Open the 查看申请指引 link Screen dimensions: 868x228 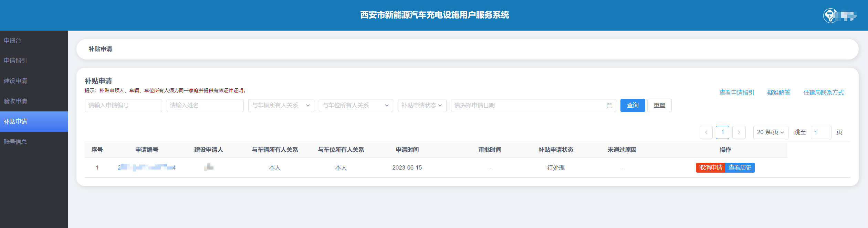pyautogui.click(x=736, y=93)
